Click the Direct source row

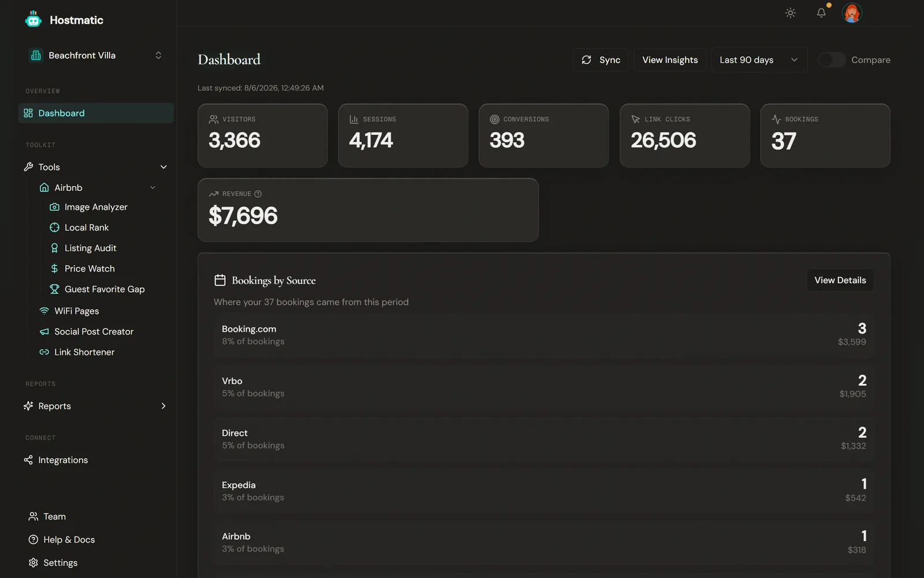[x=543, y=439]
